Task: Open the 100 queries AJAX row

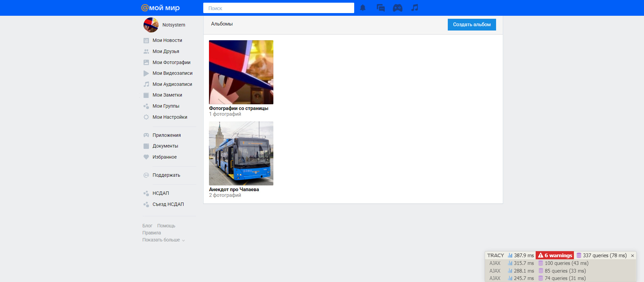Action: [563, 263]
